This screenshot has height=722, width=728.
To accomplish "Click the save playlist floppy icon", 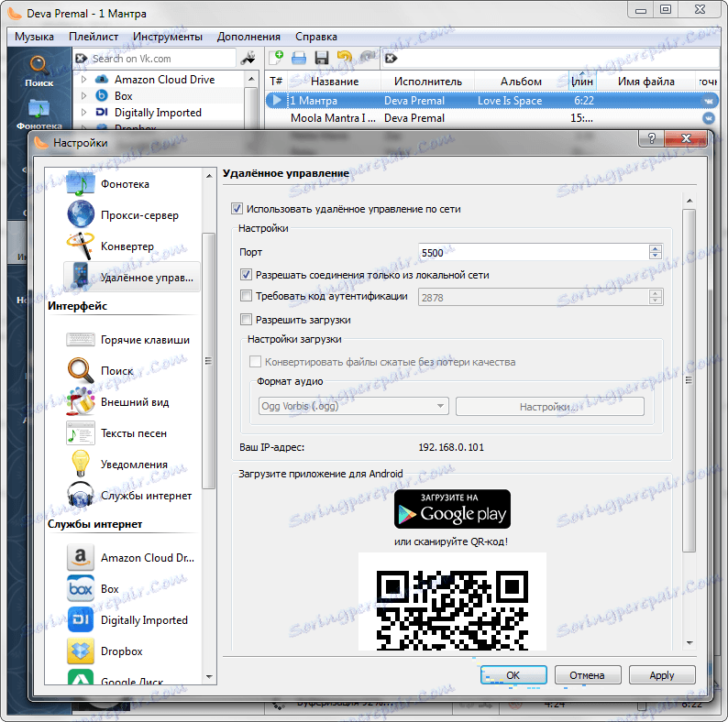I will pyautogui.click(x=321, y=58).
